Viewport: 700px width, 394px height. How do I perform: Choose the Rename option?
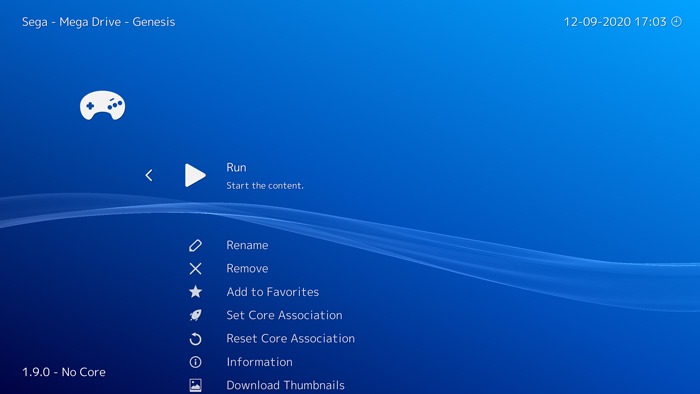(x=247, y=245)
